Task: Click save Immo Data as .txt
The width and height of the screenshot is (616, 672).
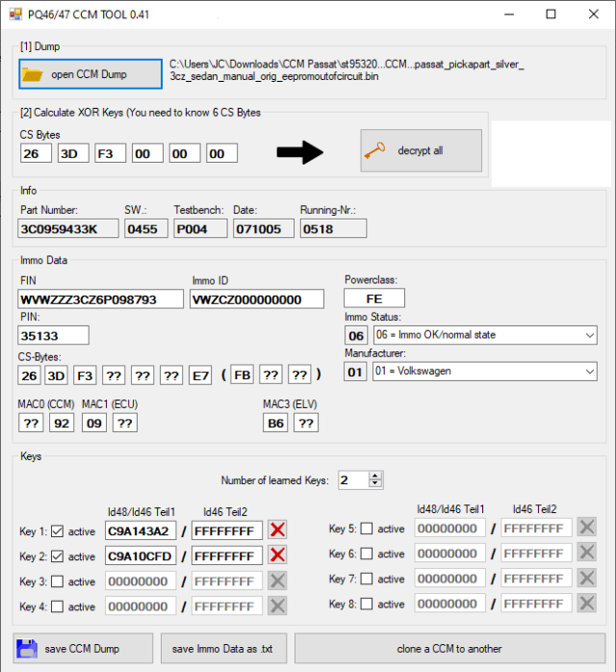Action: (223, 649)
